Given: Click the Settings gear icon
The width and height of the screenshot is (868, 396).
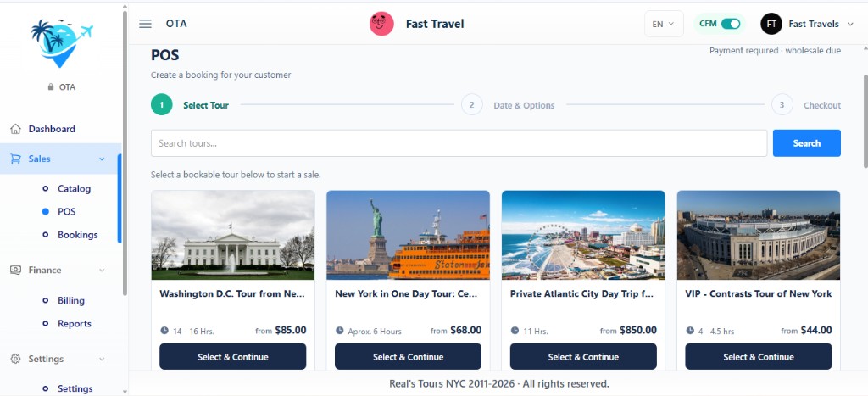Looking at the screenshot, I should tap(15, 359).
